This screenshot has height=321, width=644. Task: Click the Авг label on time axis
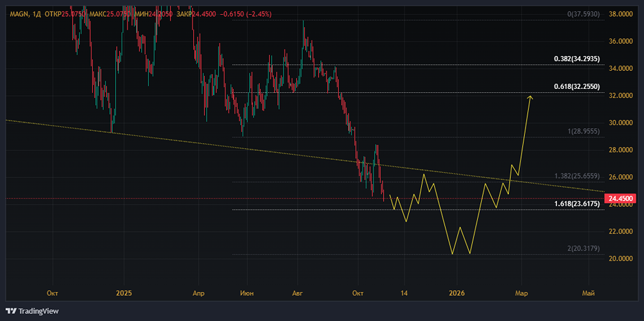click(299, 293)
